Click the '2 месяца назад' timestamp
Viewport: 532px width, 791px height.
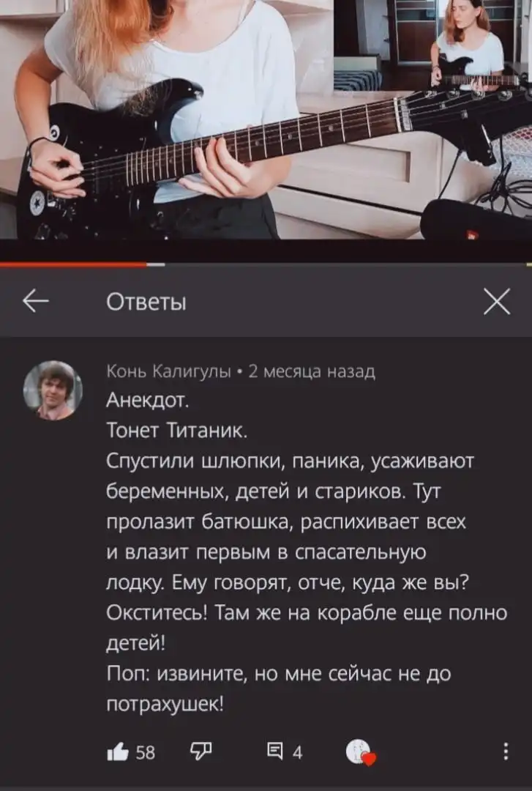pyautogui.click(x=312, y=372)
